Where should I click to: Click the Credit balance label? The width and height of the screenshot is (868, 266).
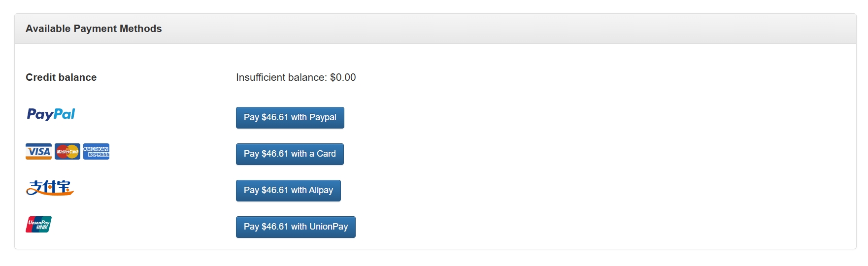(61, 77)
